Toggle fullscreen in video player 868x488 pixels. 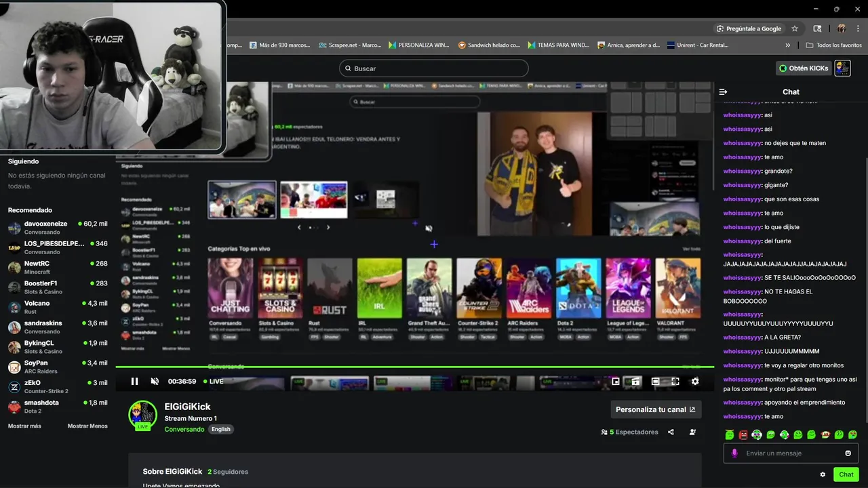click(675, 382)
